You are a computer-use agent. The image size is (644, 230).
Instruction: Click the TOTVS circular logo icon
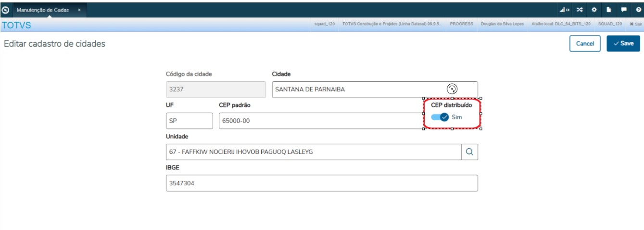[6, 9]
